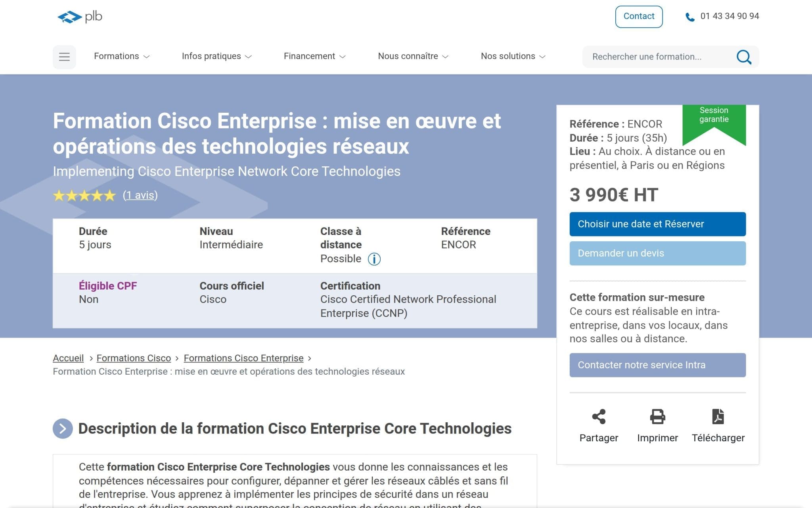Click the Niveau Intermédiaire value
This screenshot has width=812, height=508.
coord(231,245)
